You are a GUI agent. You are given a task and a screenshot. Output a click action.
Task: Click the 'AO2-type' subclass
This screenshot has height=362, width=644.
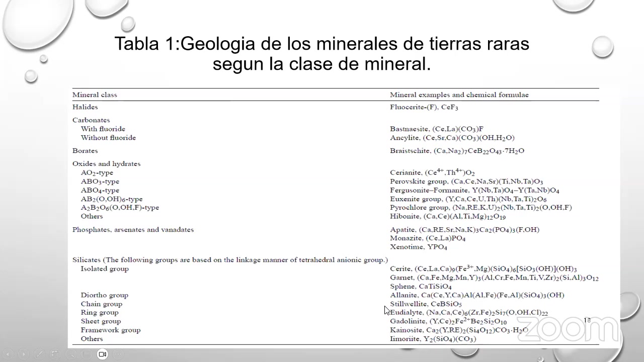[x=97, y=173]
